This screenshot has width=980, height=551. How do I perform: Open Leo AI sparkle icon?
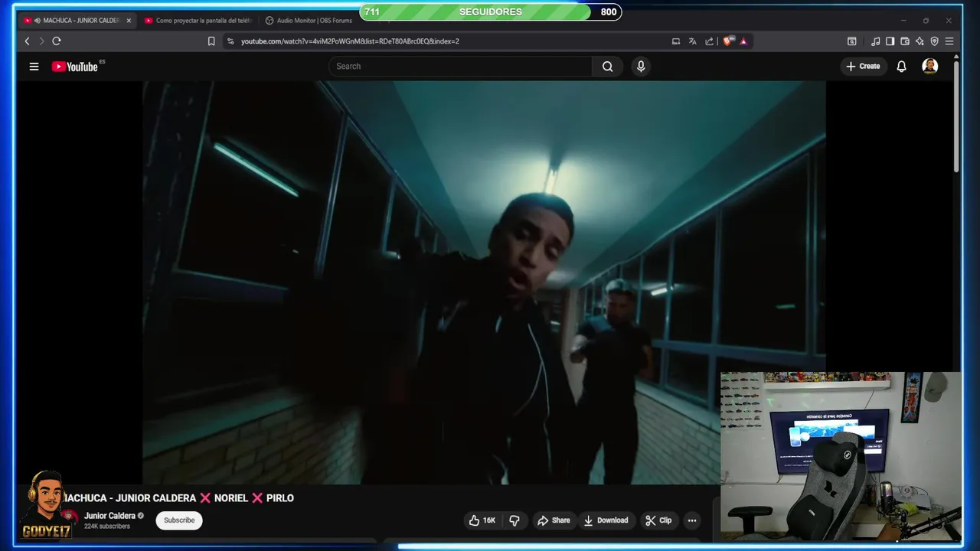pos(920,41)
